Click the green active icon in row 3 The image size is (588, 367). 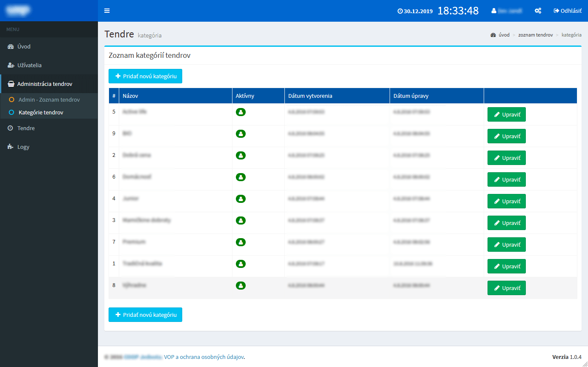coord(241,220)
